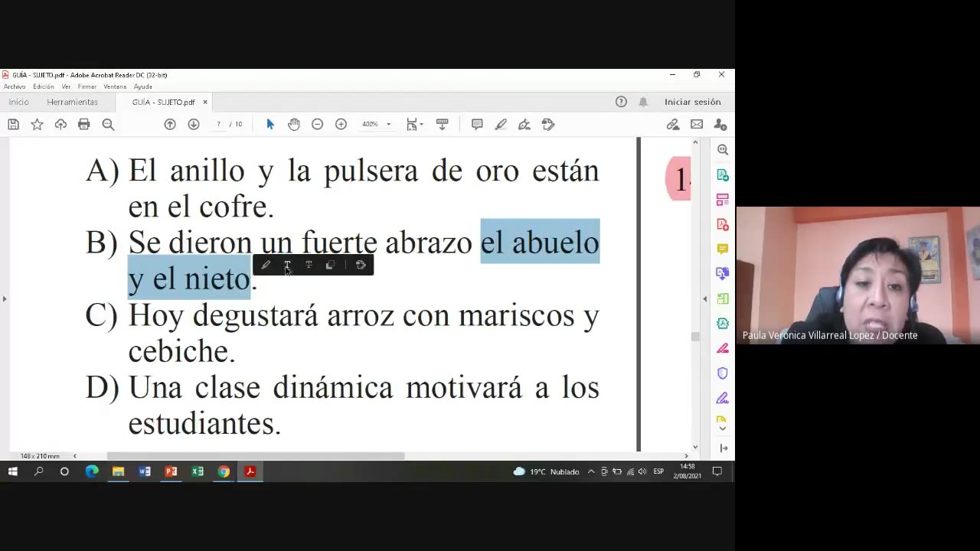The width and height of the screenshot is (980, 551).
Task: Open Export PDF tool in right pane
Action: (723, 175)
